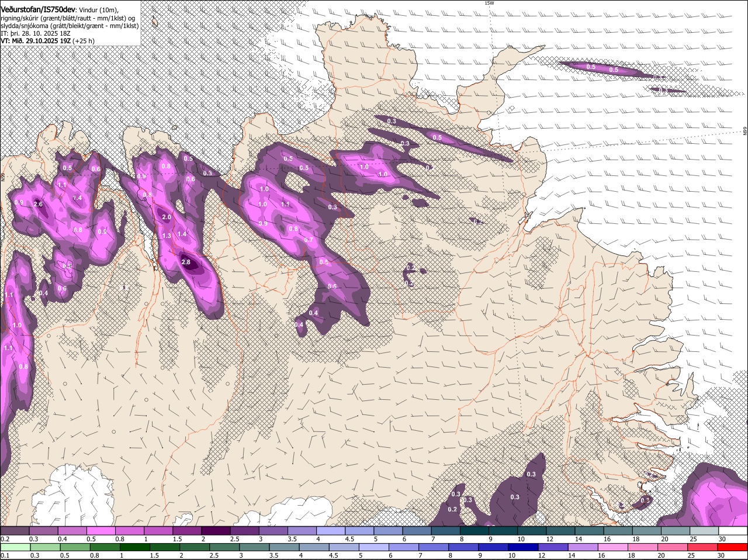Click the 0.7 precipitation value on the map
This screenshot has height=560, width=748.
[309, 240]
